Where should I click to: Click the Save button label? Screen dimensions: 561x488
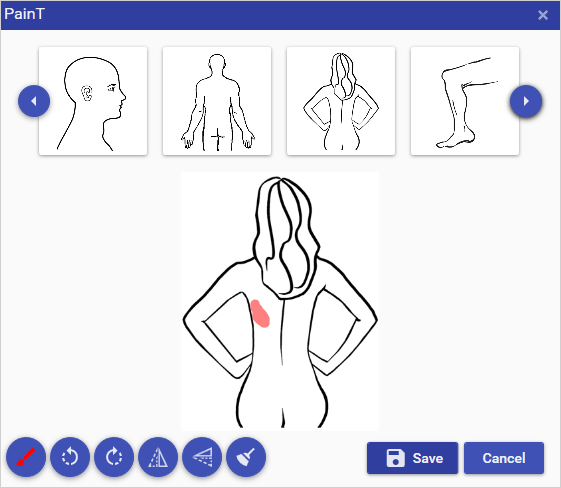(x=428, y=458)
